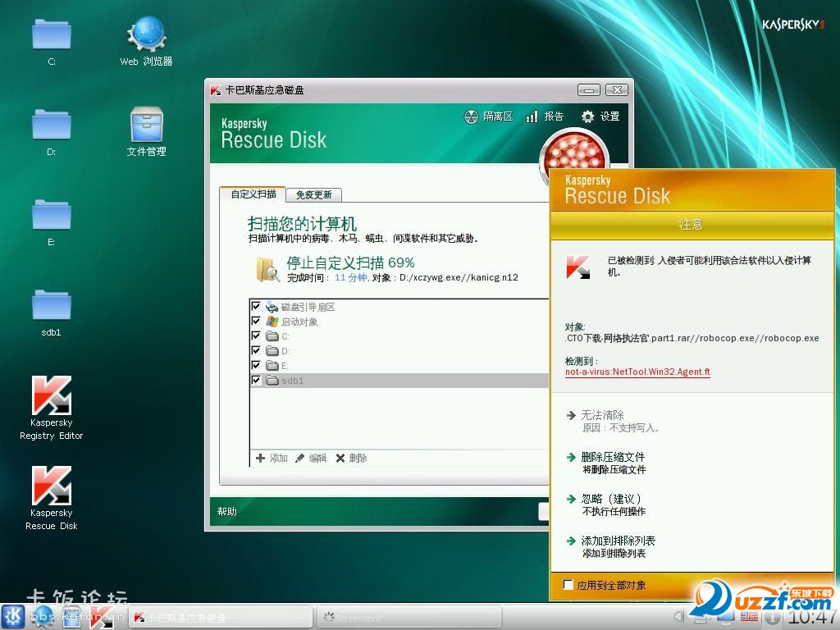840x630 pixels.
Task: Click the red protection status indicator
Action: [x=573, y=152]
